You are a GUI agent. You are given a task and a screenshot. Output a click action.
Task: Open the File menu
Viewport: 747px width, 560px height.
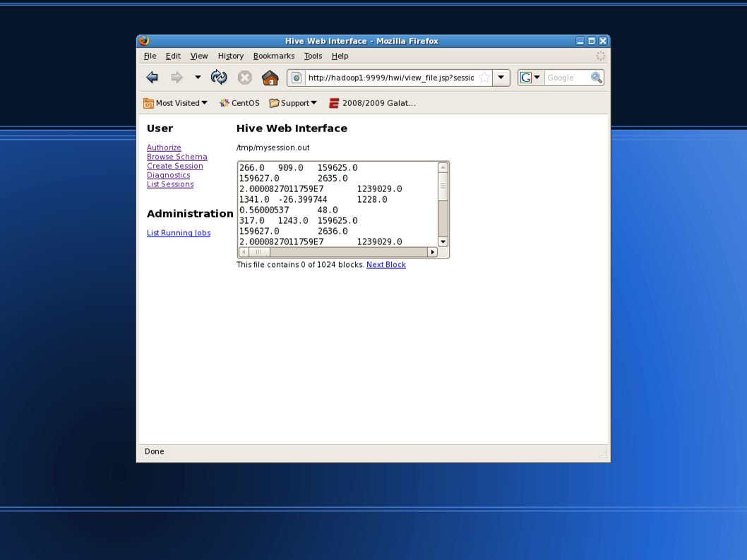[x=150, y=56]
